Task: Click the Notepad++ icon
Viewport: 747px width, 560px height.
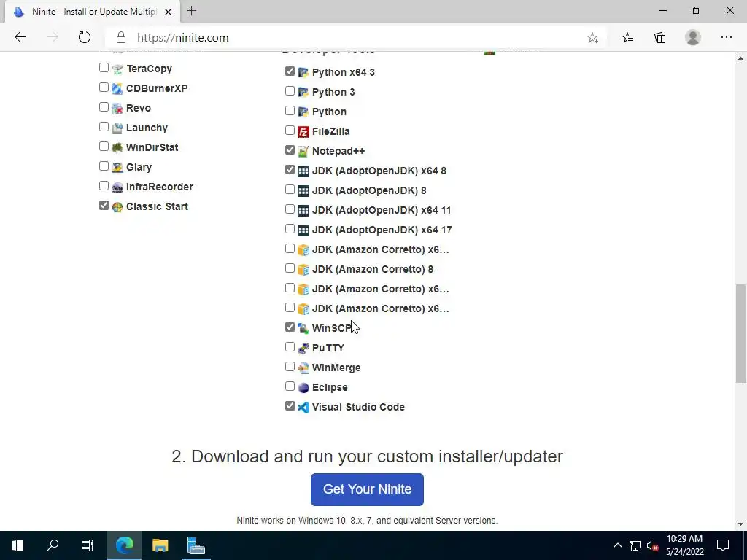Action: point(303,152)
